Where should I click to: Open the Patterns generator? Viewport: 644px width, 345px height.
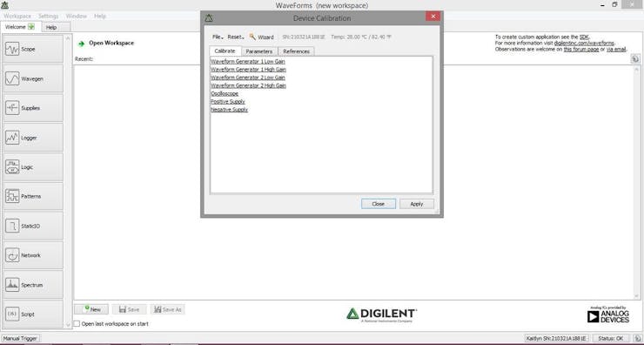click(x=33, y=197)
